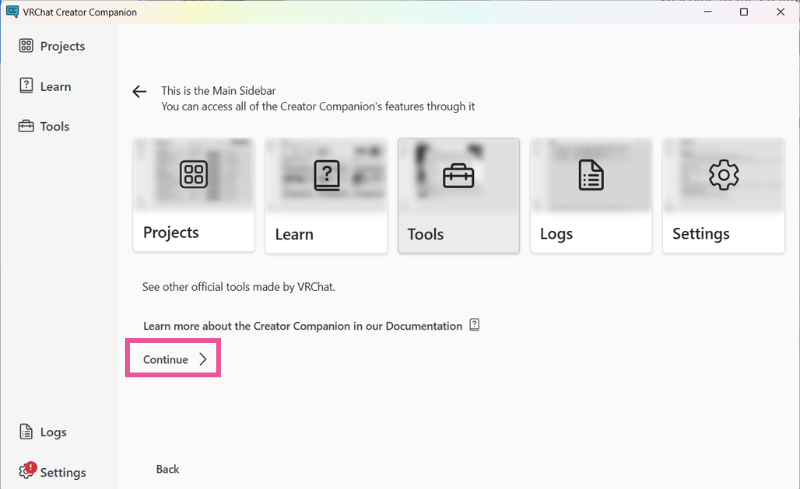Click the grid icon on Projects card

tap(193, 174)
